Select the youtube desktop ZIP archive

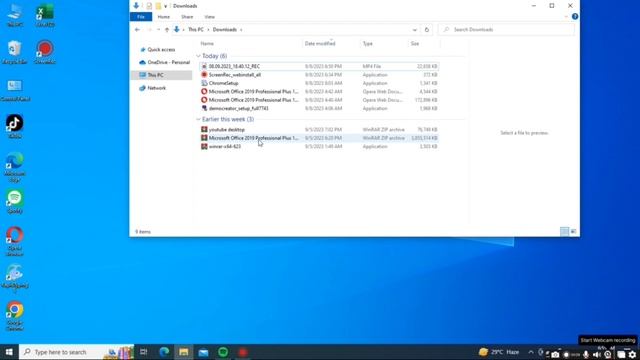[x=319, y=130]
